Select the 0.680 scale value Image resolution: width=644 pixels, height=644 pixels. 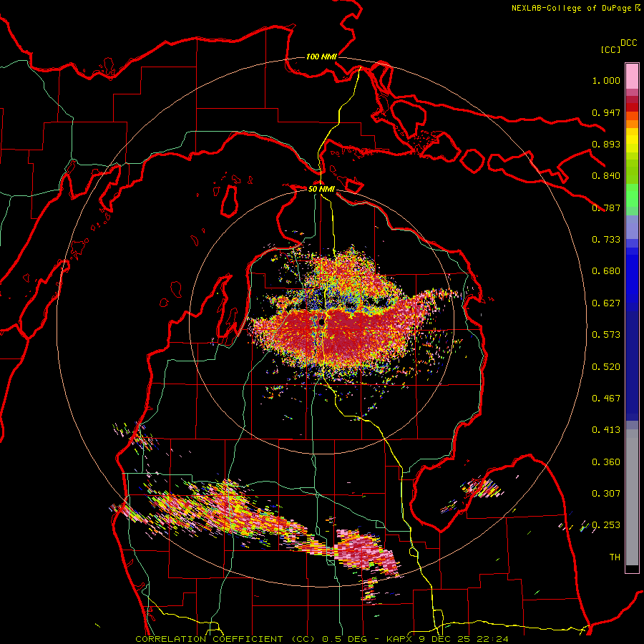606,271
